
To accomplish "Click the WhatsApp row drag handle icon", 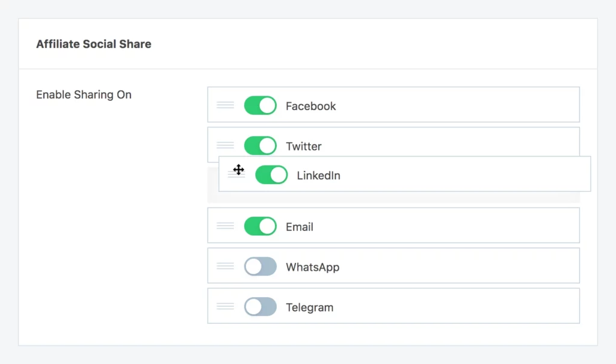I will click(x=225, y=265).
